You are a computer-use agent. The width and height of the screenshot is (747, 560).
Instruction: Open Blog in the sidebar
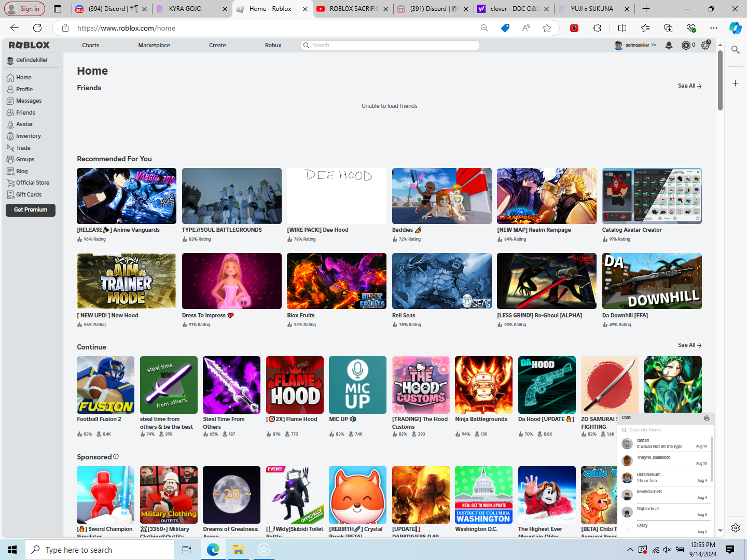17,171
